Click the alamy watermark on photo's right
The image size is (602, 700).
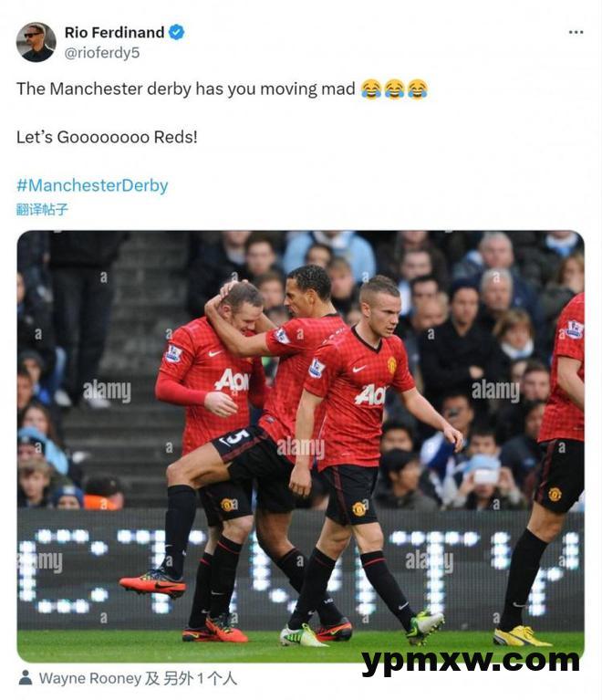click(x=496, y=391)
